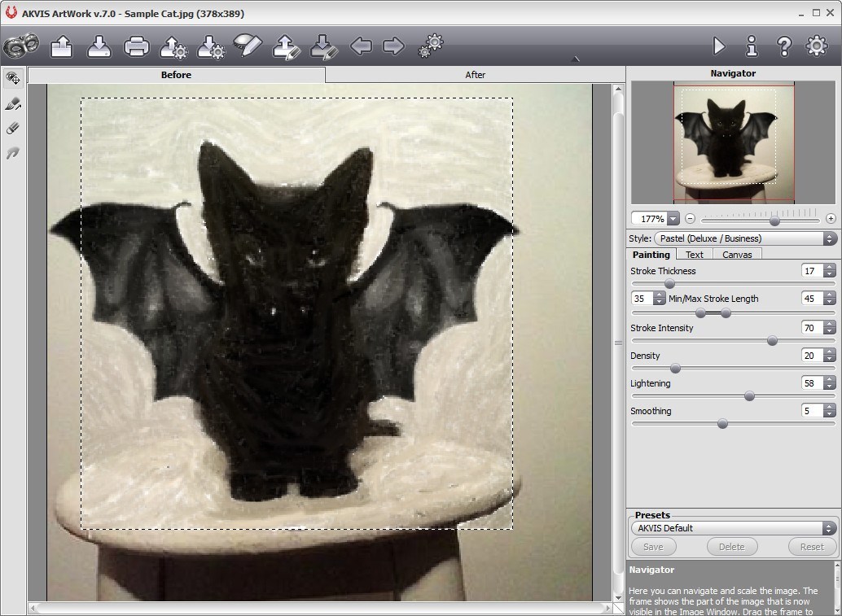Click the Run (play) button
Screen dimensions: 842x616
718,46
